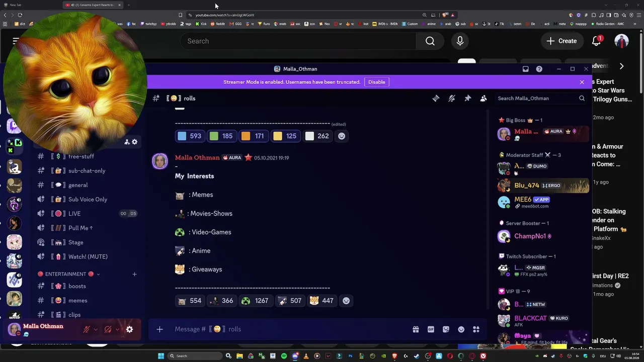
Task: Open YouTube Create menu
Action: pyautogui.click(x=562, y=41)
